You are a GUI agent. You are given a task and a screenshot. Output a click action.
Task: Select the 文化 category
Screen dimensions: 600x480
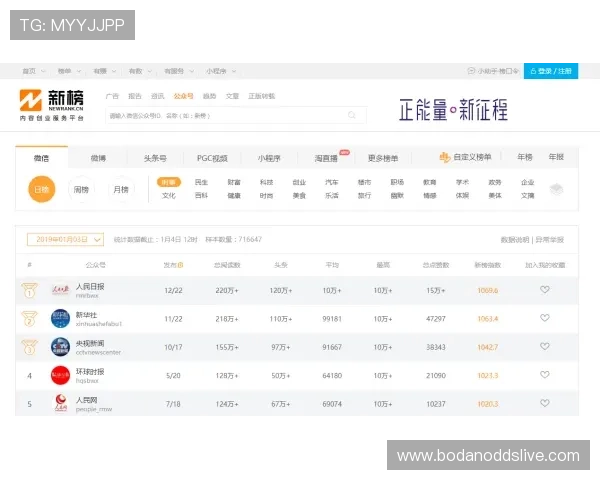coord(169,195)
